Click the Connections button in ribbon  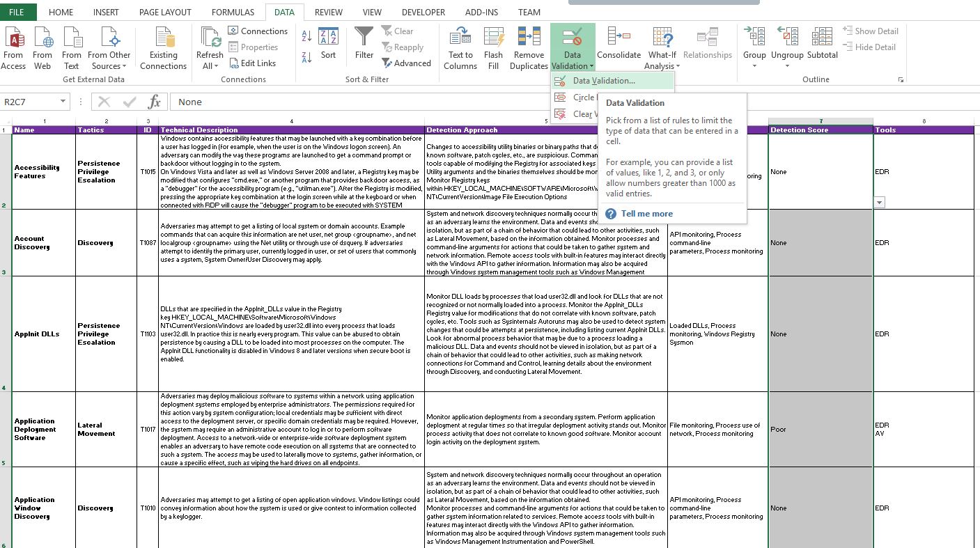click(x=258, y=31)
